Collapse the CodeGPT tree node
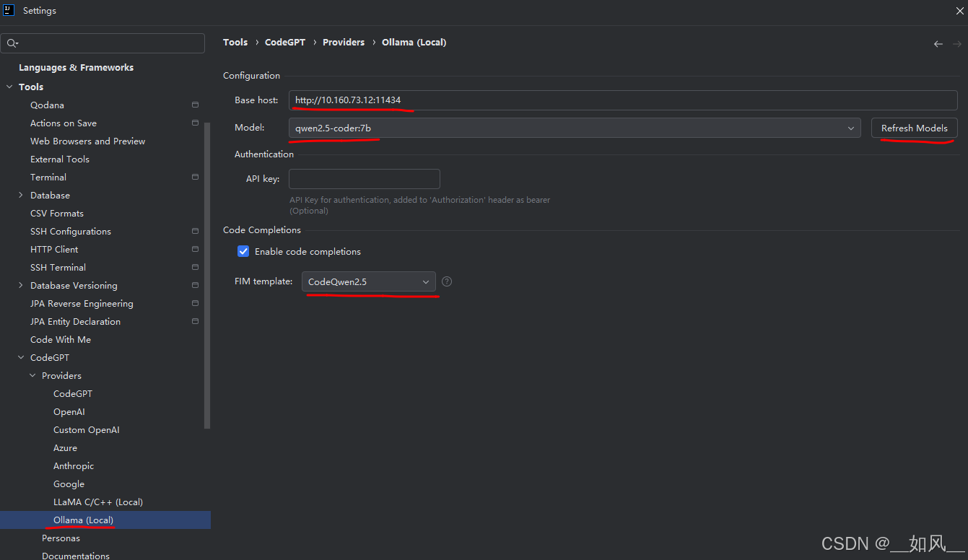Screen dimensions: 968x560 pyautogui.click(x=21, y=357)
